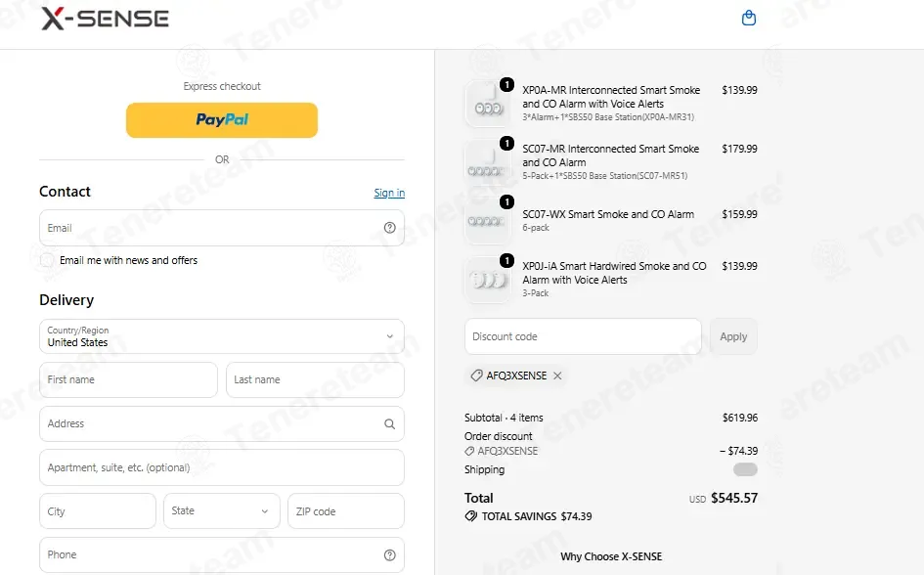
Task: Click the Delivery section heading
Action: point(66,300)
